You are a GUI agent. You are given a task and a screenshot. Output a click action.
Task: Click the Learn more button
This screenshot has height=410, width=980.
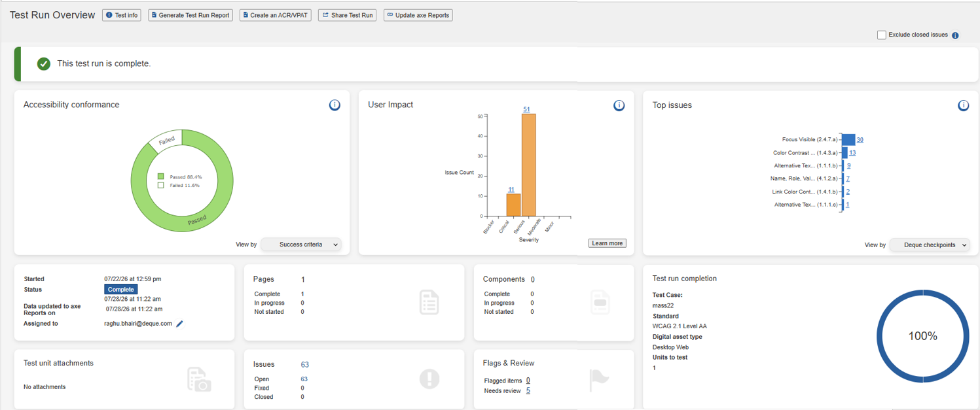(x=608, y=243)
